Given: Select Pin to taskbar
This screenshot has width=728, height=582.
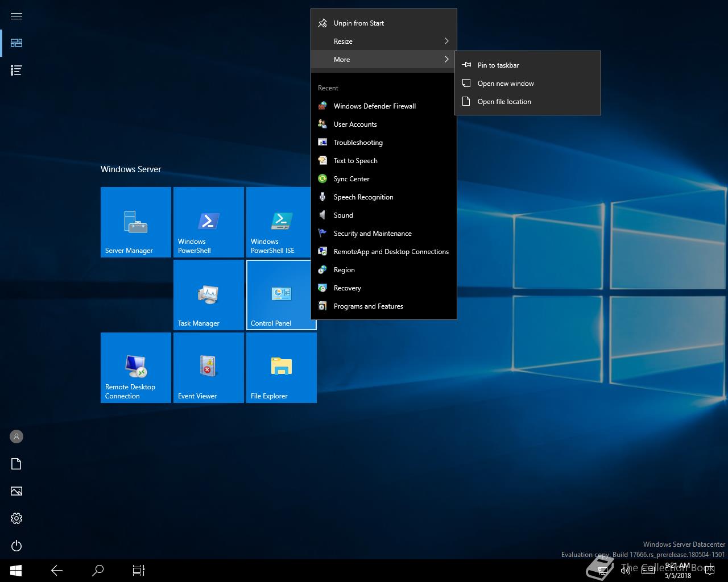Looking at the screenshot, I should 528,65.
